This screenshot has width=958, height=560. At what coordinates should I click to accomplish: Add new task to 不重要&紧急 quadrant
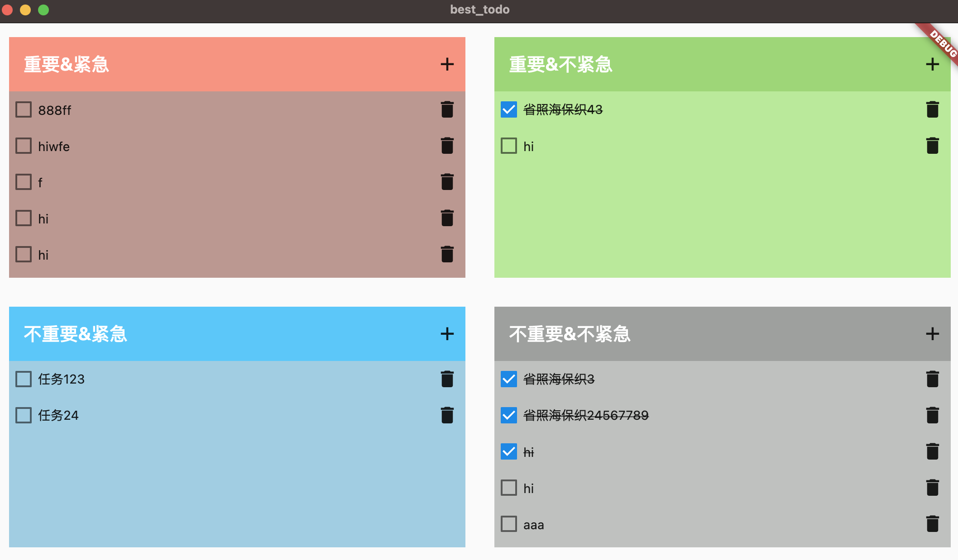447,334
